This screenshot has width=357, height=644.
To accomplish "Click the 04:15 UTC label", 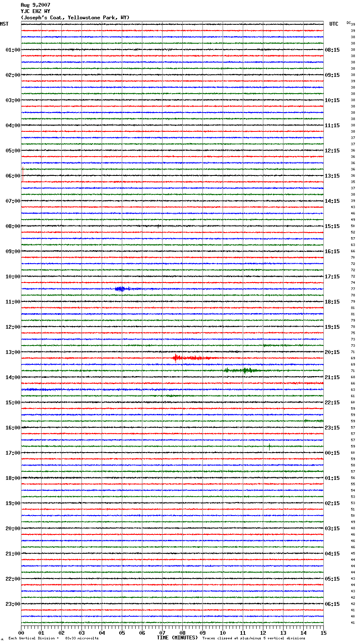I will 332,554.
